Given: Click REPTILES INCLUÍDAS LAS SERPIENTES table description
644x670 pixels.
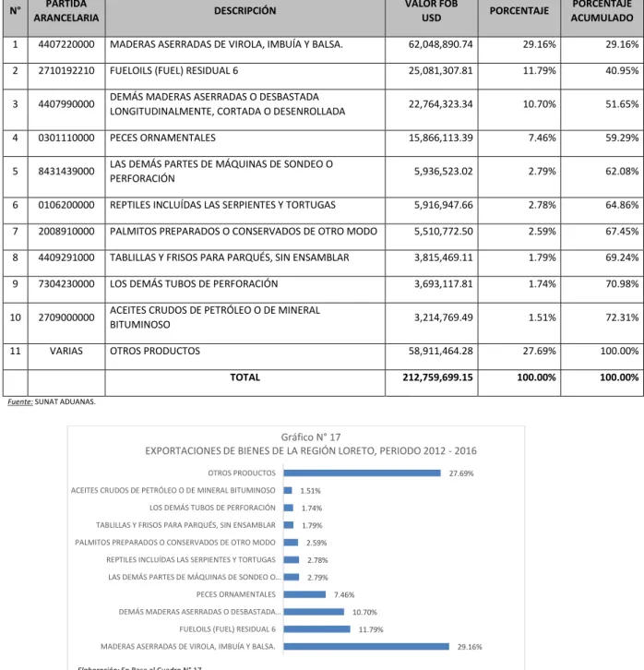Looking at the screenshot, I should (222, 205).
